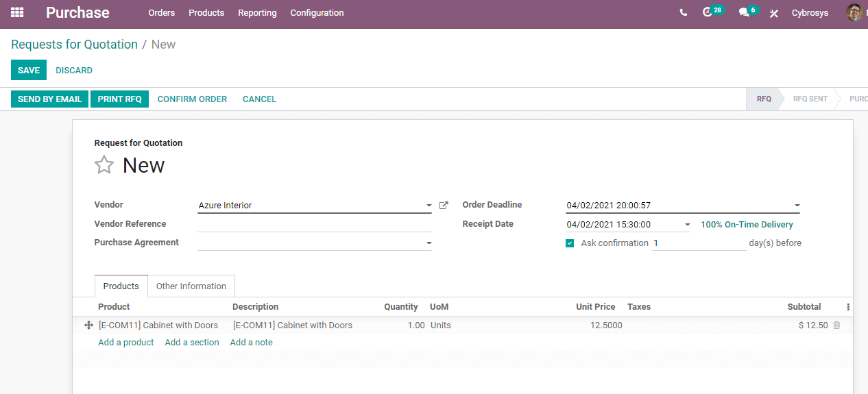
Task: Click Add a note link
Action: (251, 343)
